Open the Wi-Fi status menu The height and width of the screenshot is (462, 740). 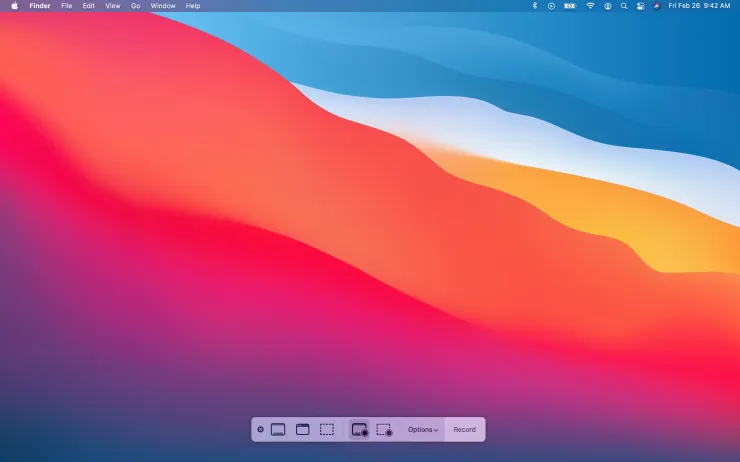pyautogui.click(x=590, y=6)
